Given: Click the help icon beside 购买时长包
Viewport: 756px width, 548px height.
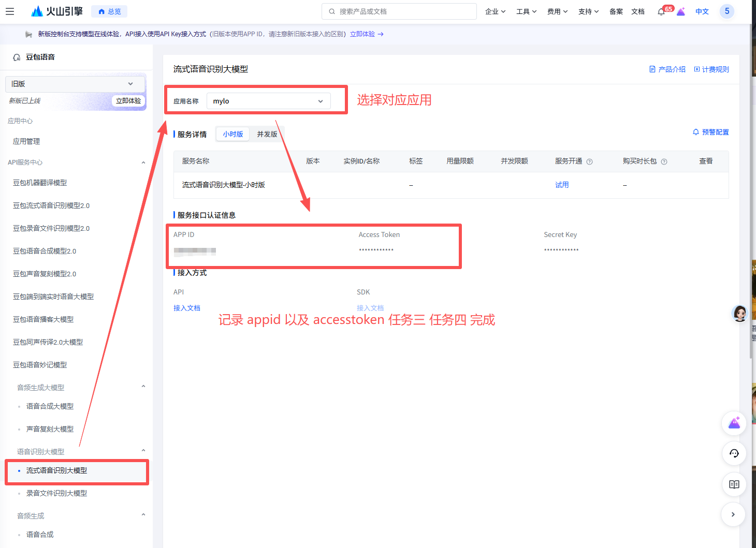Looking at the screenshot, I should (664, 162).
